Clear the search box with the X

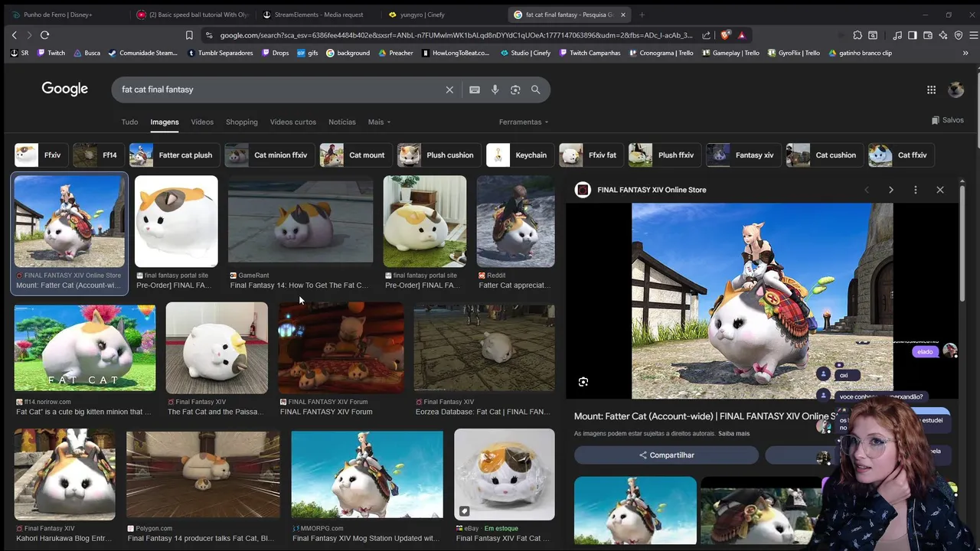[449, 90]
